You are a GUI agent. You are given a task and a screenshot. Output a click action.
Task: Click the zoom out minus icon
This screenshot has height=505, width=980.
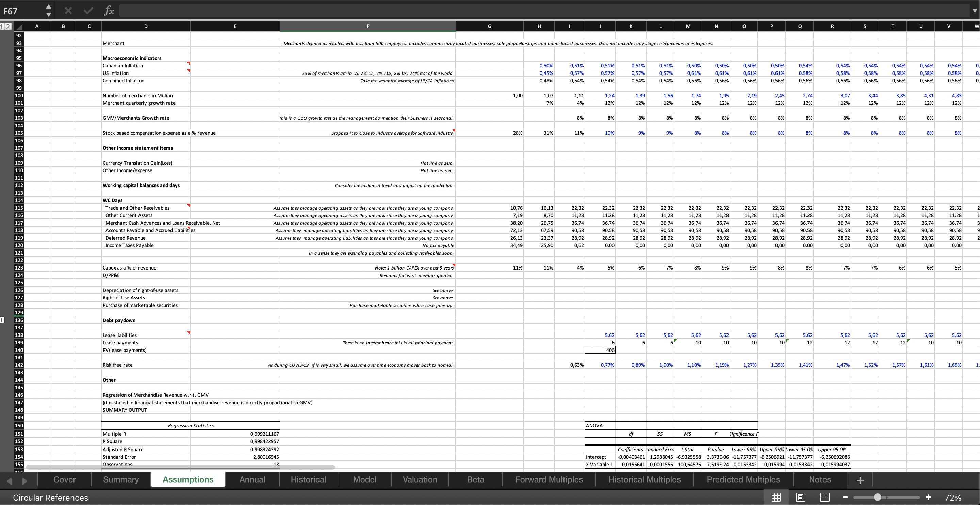(x=845, y=498)
